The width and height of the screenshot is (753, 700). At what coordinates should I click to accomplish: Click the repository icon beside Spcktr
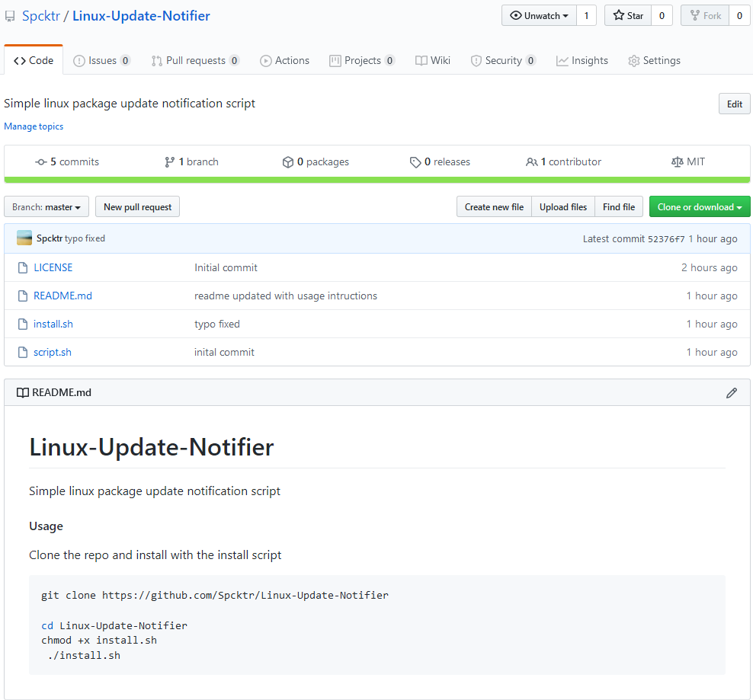(10, 17)
